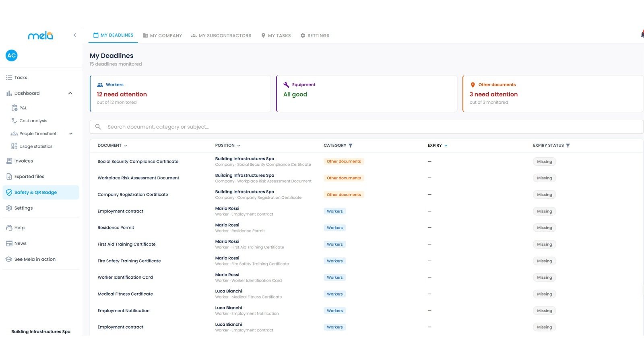Click the News icon
The image size is (644, 362).
(x=9, y=243)
